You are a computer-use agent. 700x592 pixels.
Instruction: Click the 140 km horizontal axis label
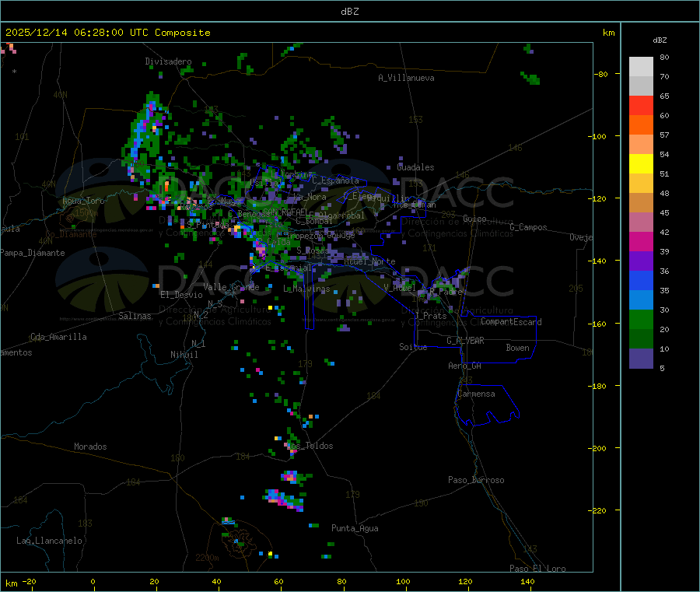coord(527,581)
